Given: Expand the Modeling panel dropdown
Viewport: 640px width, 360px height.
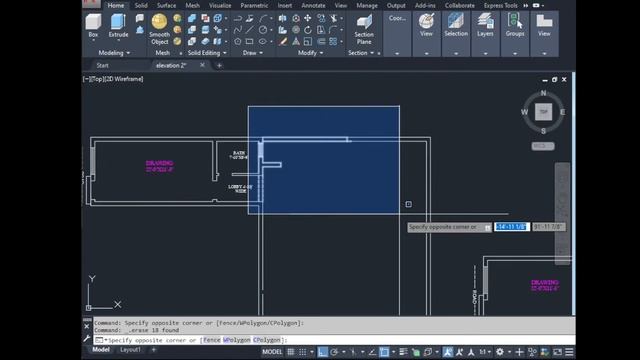Looking at the screenshot, I should click(x=114, y=53).
